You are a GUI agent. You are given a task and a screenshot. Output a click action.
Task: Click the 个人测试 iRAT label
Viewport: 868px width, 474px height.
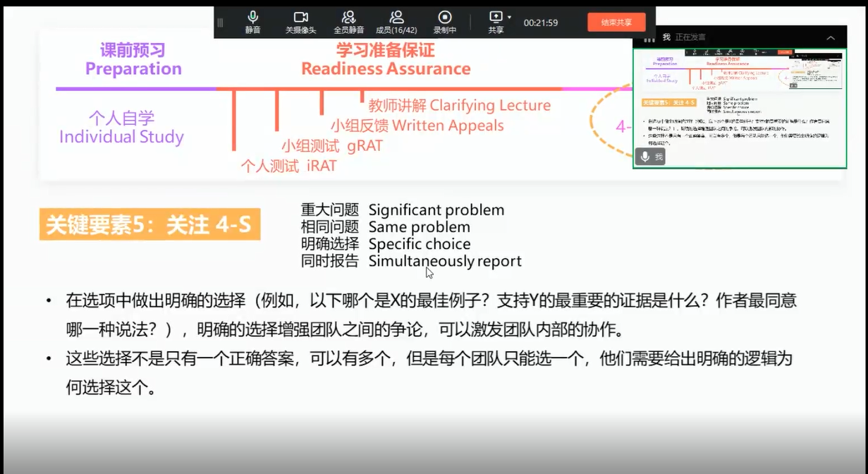coord(288,166)
